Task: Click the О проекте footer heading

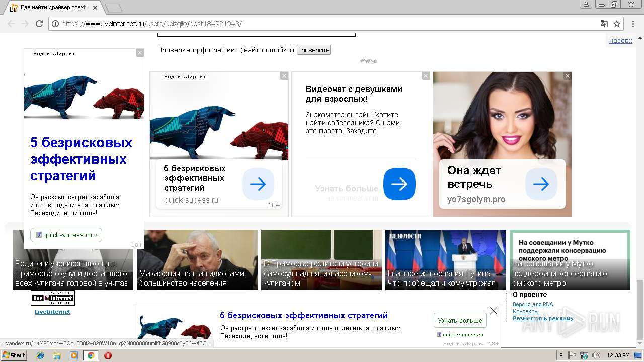Action: (x=530, y=295)
